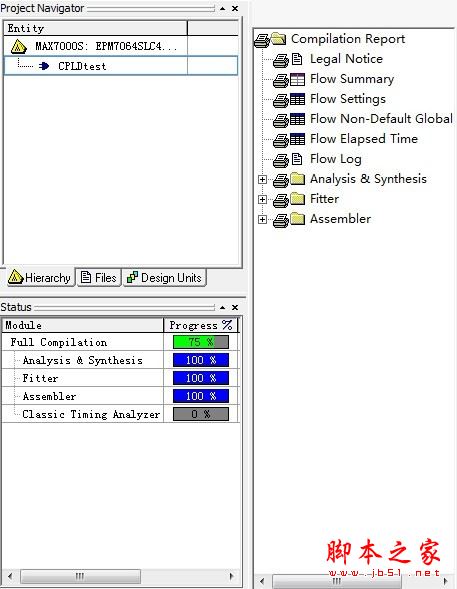Select the Classic Timing Analyzer row text

coord(91,414)
